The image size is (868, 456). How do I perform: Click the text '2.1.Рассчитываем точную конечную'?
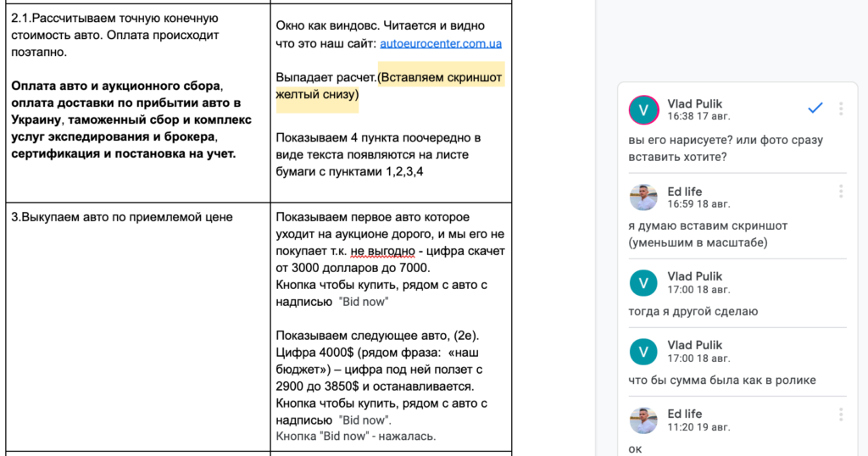click(114, 18)
